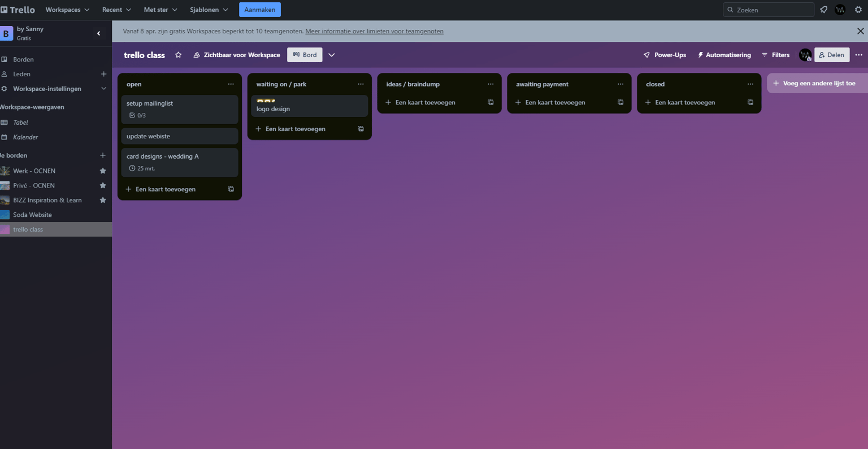Image resolution: width=868 pixels, height=449 pixels.
Task: Click the trello class board title
Action: (145, 55)
